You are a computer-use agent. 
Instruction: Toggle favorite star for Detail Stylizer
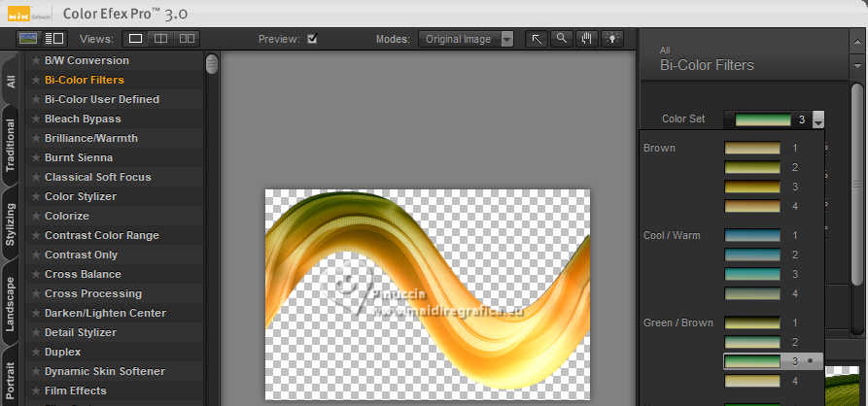[x=36, y=332]
